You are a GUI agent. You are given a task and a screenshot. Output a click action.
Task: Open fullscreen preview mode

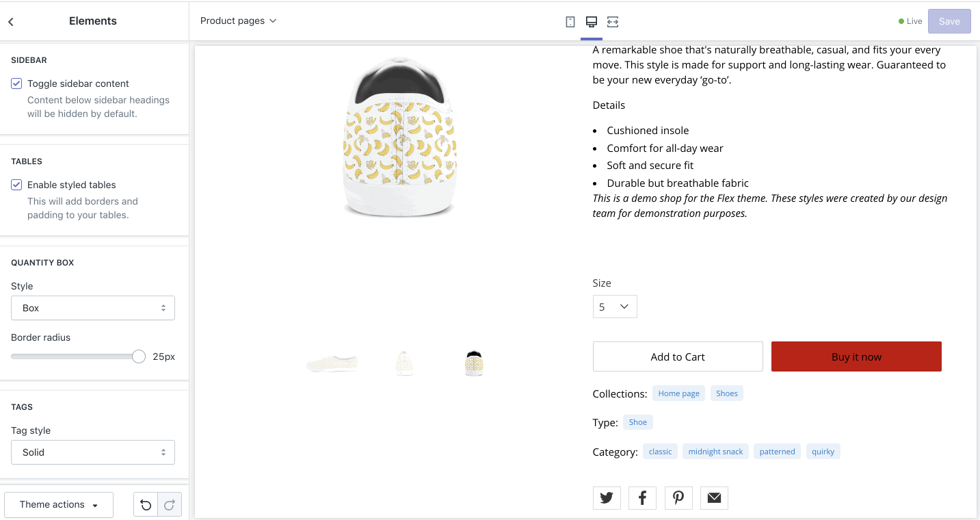pyautogui.click(x=612, y=21)
